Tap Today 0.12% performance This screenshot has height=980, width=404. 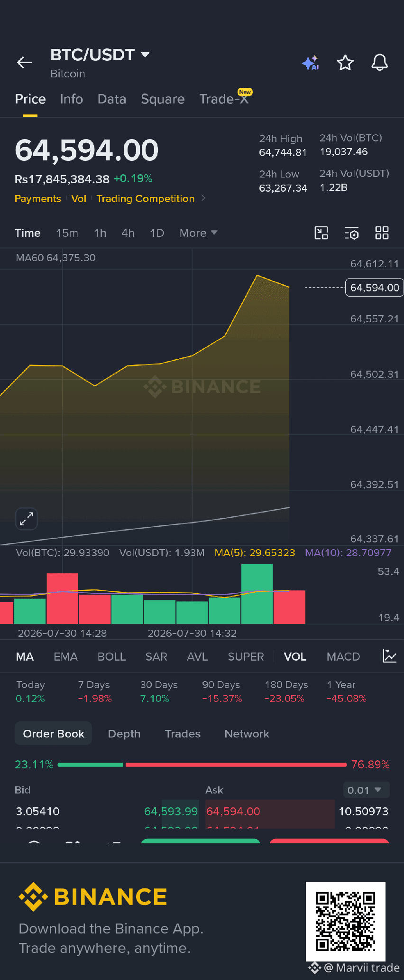pos(30,691)
